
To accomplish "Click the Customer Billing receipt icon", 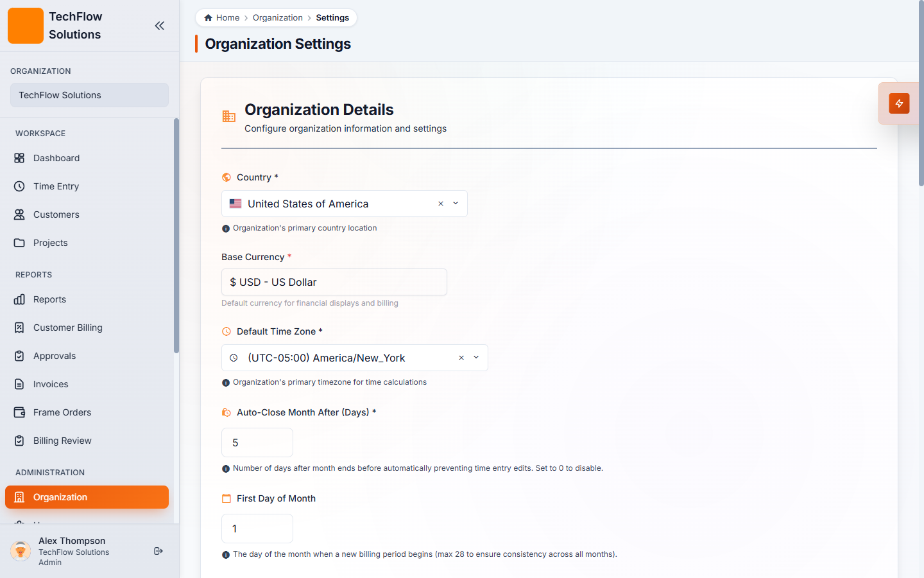I will click(x=19, y=328).
